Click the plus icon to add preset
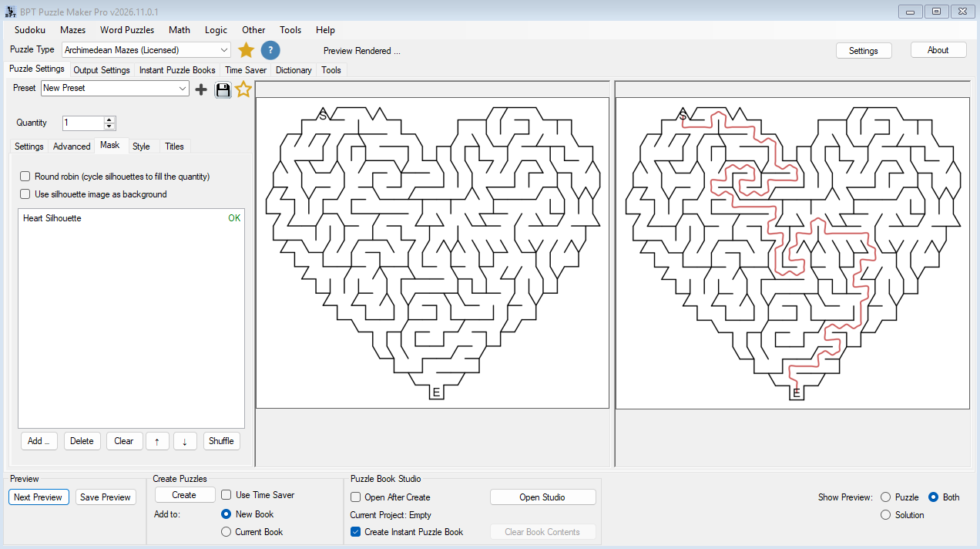 (201, 89)
